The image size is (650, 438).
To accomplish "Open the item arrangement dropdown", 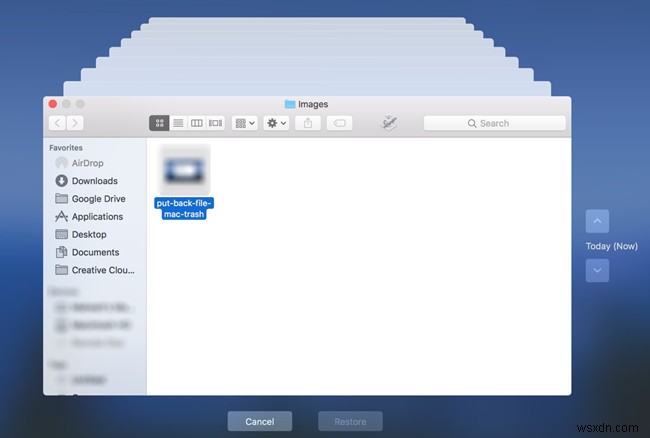I will pos(245,123).
